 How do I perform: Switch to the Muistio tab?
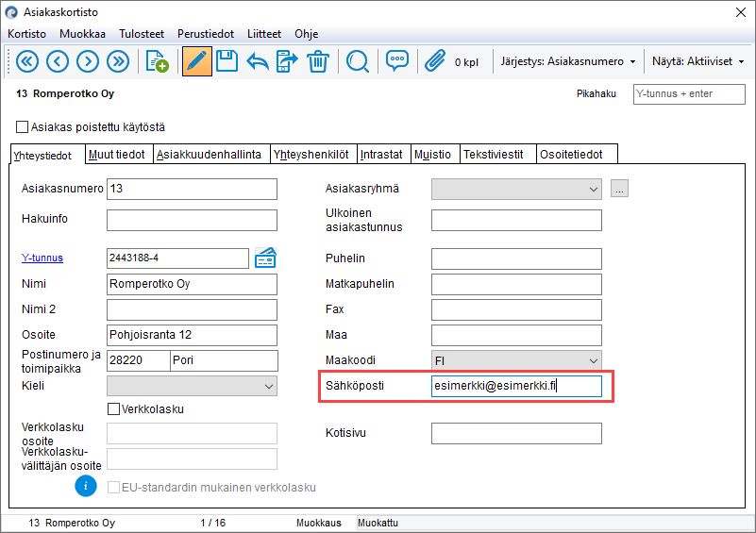tap(435, 154)
